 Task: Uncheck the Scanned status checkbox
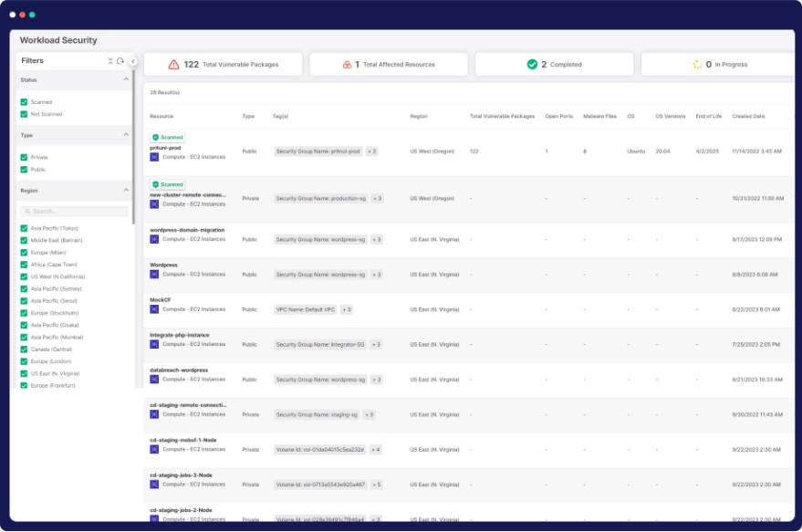pos(24,102)
